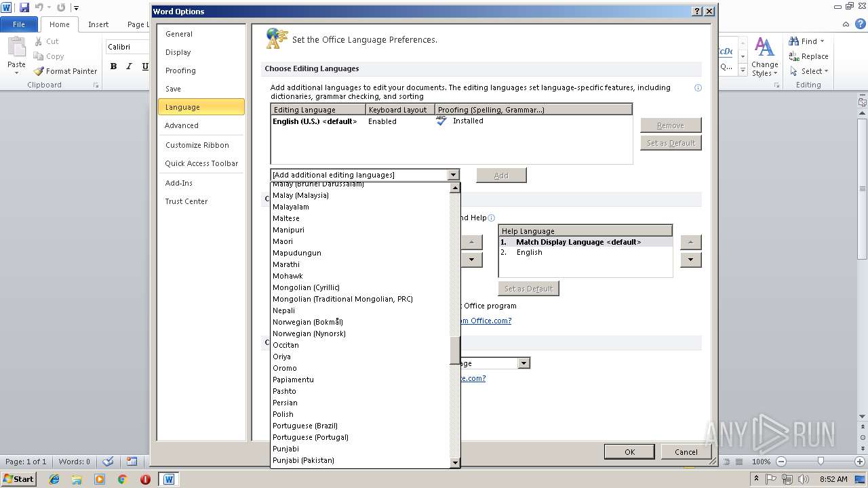Open the Clipboard group dialog launcher
The width and height of the screenshot is (868, 488).
(96, 85)
